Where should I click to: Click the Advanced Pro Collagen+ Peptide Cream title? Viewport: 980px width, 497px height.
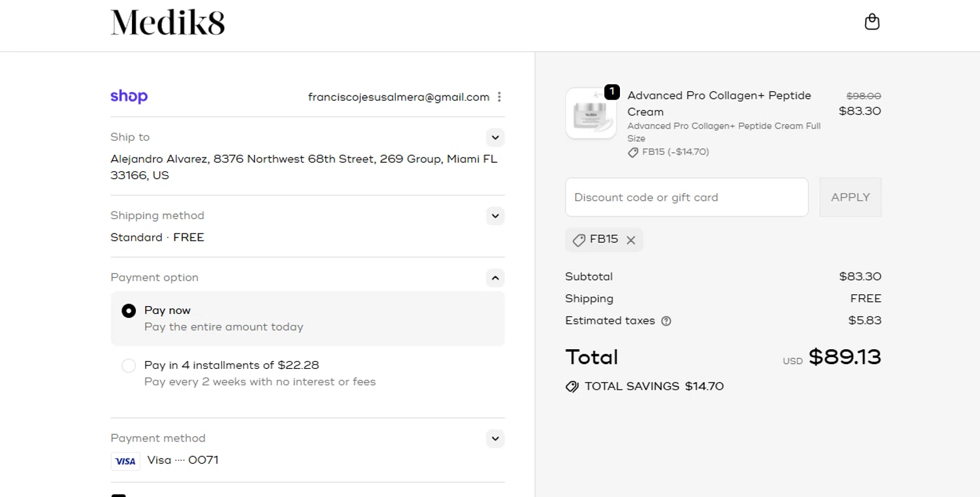tap(719, 103)
